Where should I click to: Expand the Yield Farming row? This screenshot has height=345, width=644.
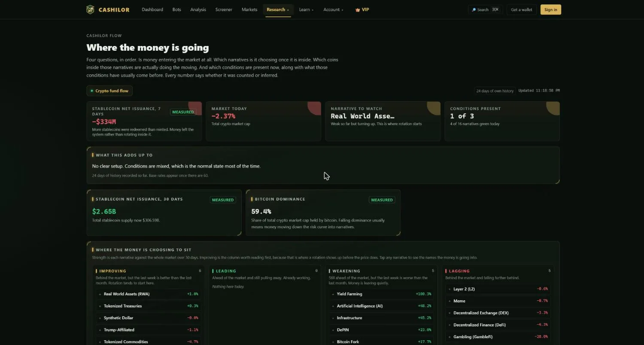pyautogui.click(x=381, y=294)
